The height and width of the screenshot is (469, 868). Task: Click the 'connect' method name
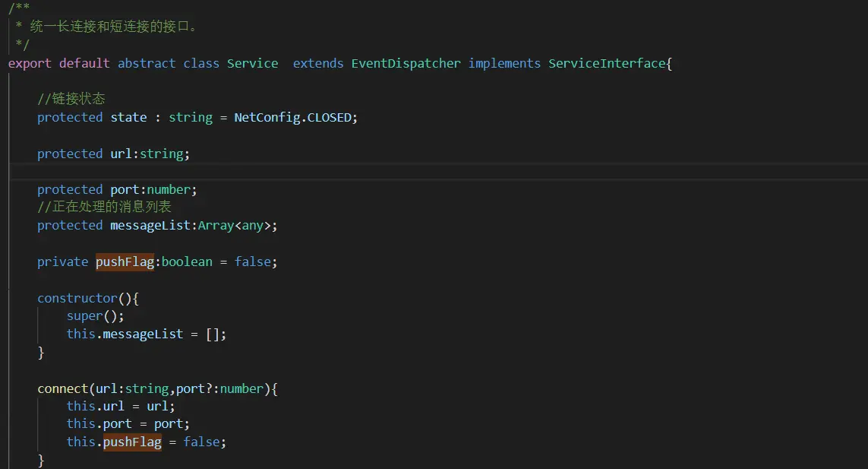pos(62,388)
